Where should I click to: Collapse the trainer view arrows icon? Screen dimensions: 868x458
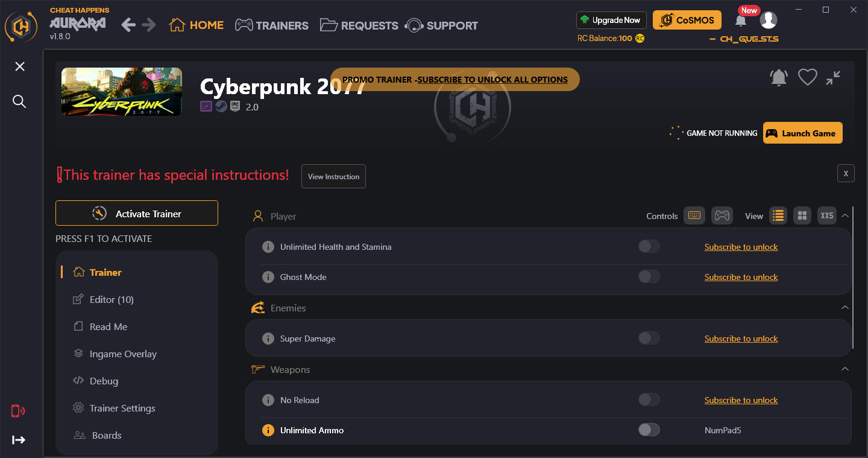833,77
